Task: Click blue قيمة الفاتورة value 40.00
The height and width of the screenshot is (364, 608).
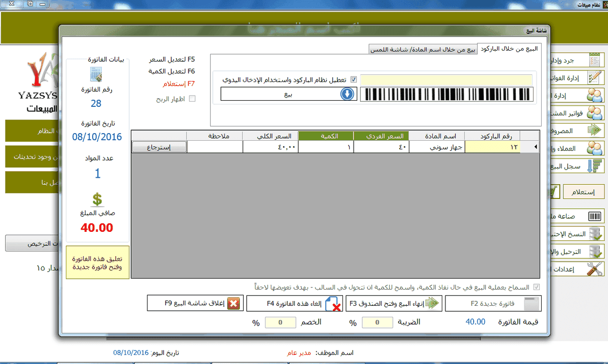Action: coord(475,322)
